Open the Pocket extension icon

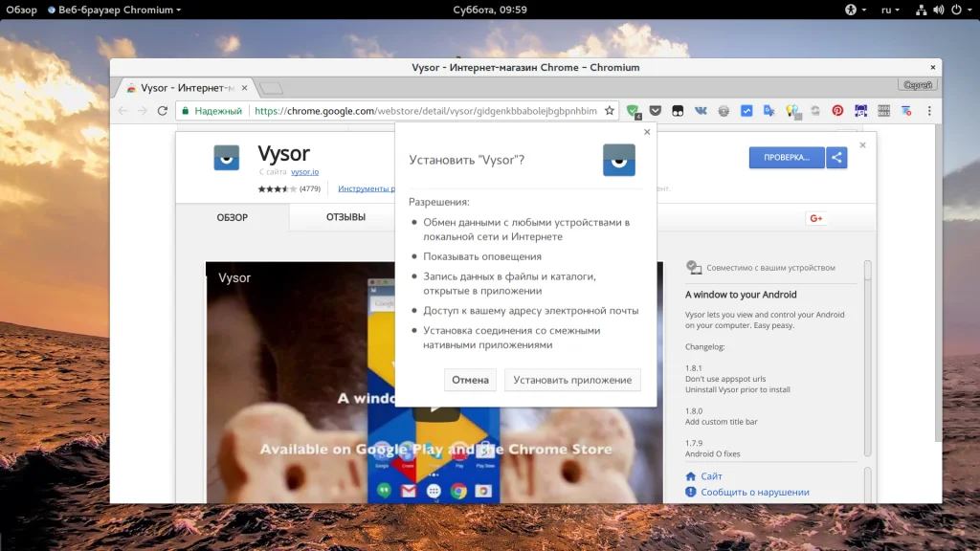pos(655,111)
